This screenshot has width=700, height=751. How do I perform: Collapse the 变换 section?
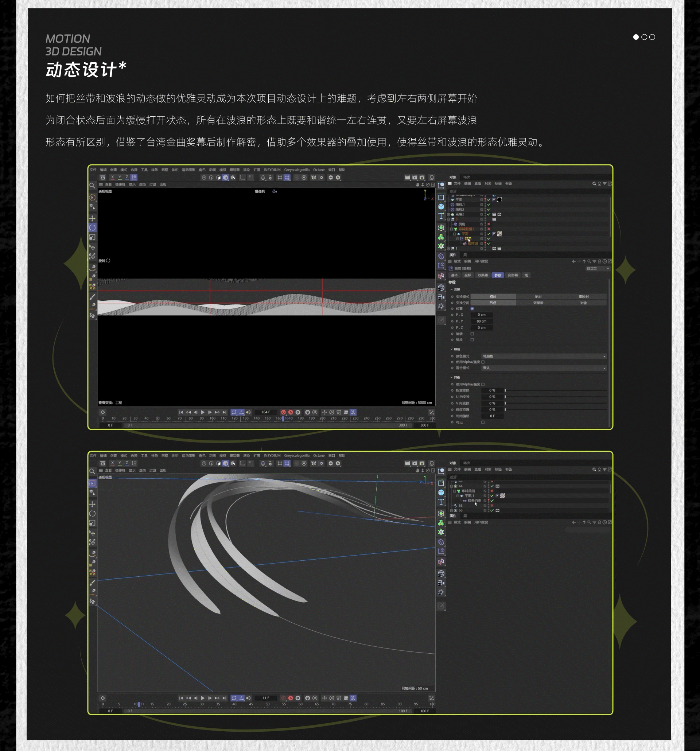pos(451,289)
